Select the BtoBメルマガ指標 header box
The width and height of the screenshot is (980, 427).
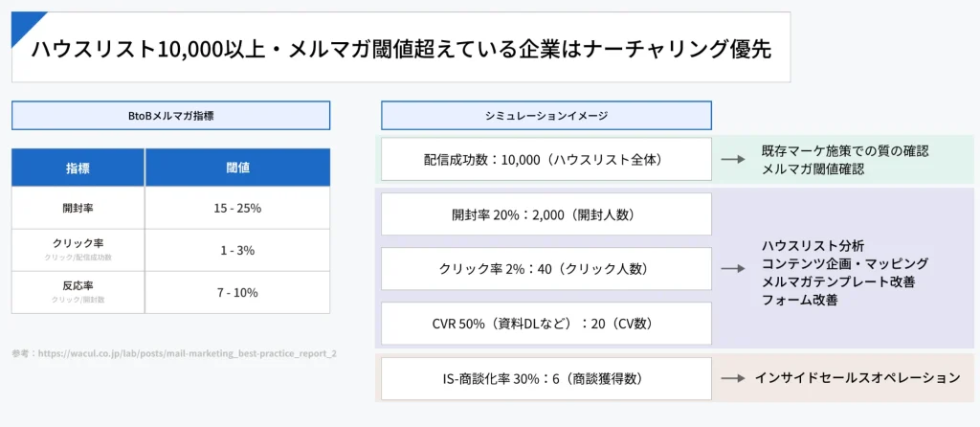pyautogui.click(x=170, y=116)
